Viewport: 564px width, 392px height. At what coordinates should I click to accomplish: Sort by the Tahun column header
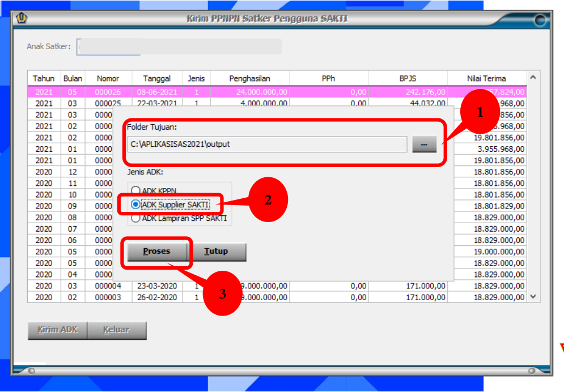pos(44,79)
